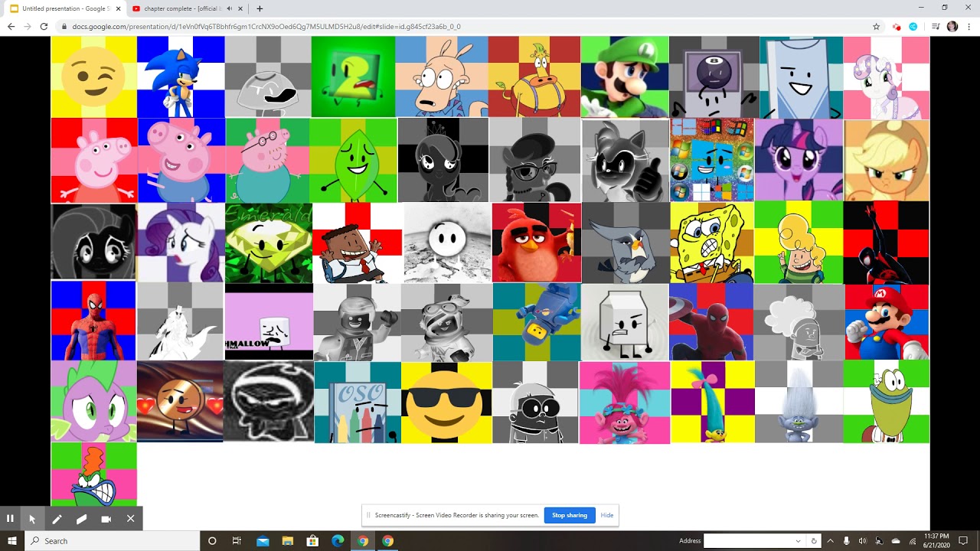The width and height of the screenshot is (980, 551).
Task: Show hidden system tray icons
Action: tap(830, 540)
